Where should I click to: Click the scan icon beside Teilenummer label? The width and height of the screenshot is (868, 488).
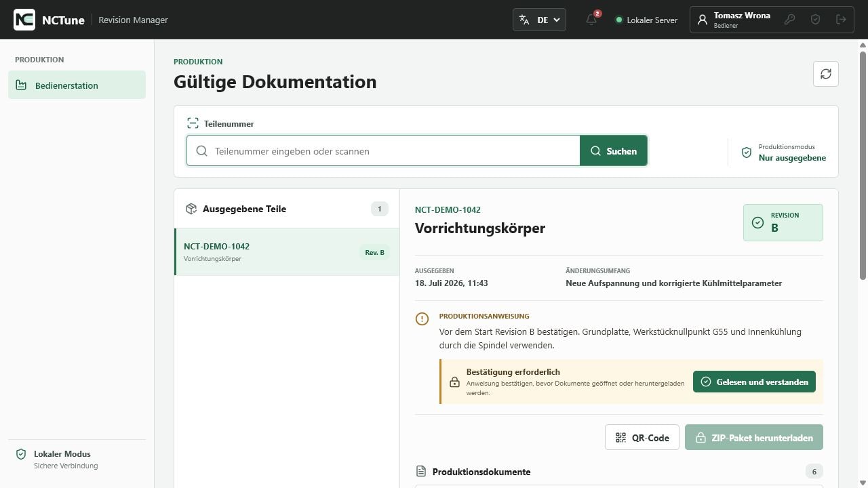[x=193, y=123]
